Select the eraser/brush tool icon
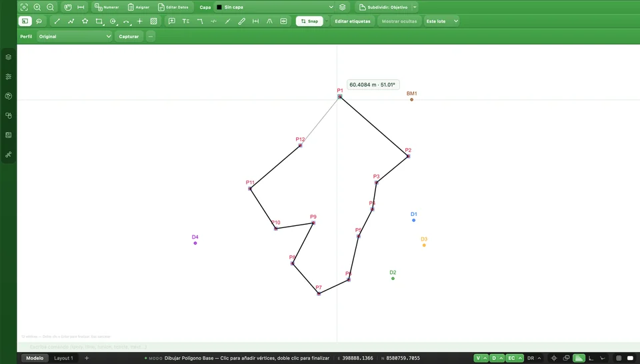 pos(241,21)
